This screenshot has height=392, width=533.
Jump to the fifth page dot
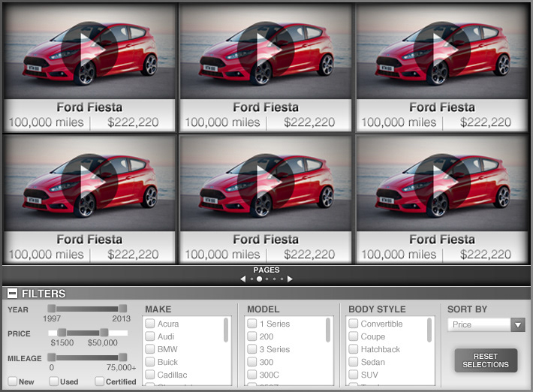tap(282, 279)
